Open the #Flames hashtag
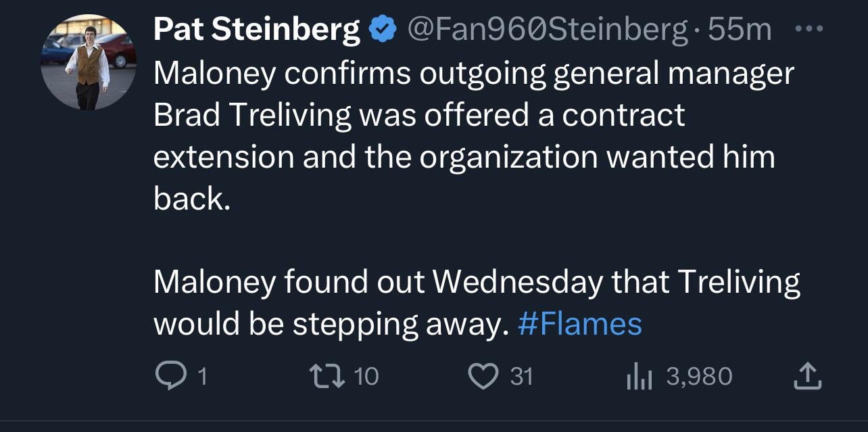This screenshot has width=868, height=432. [579, 324]
